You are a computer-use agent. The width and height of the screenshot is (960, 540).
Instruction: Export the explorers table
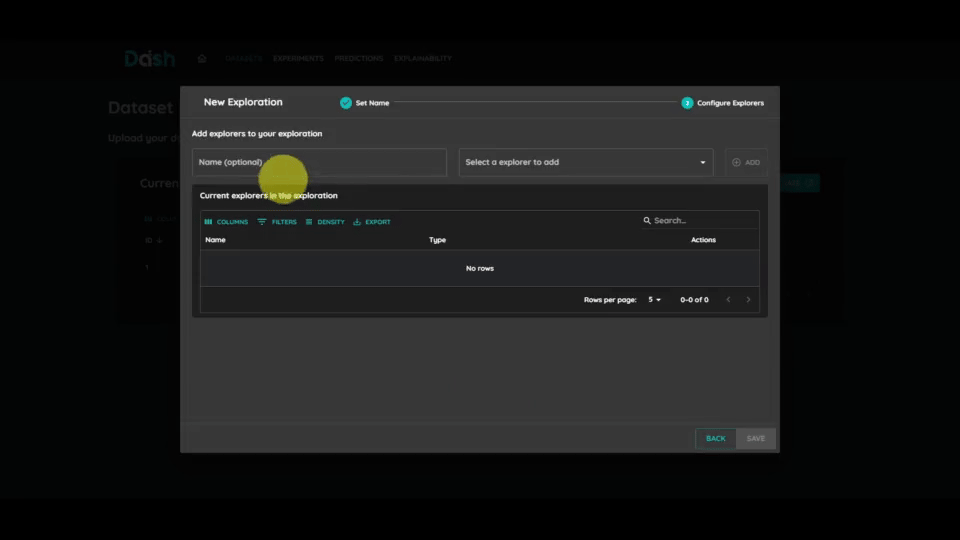pyautogui.click(x=372, y=222)
